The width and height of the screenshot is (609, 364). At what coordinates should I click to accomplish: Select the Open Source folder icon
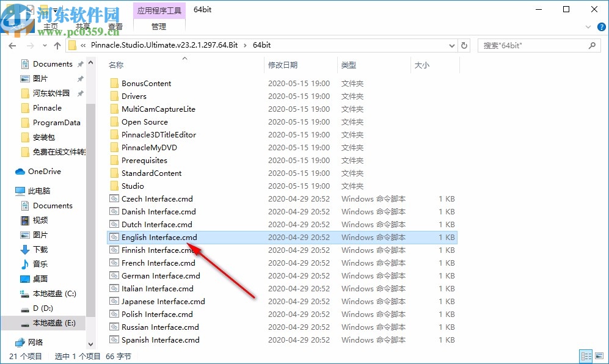tap(114, 122)
